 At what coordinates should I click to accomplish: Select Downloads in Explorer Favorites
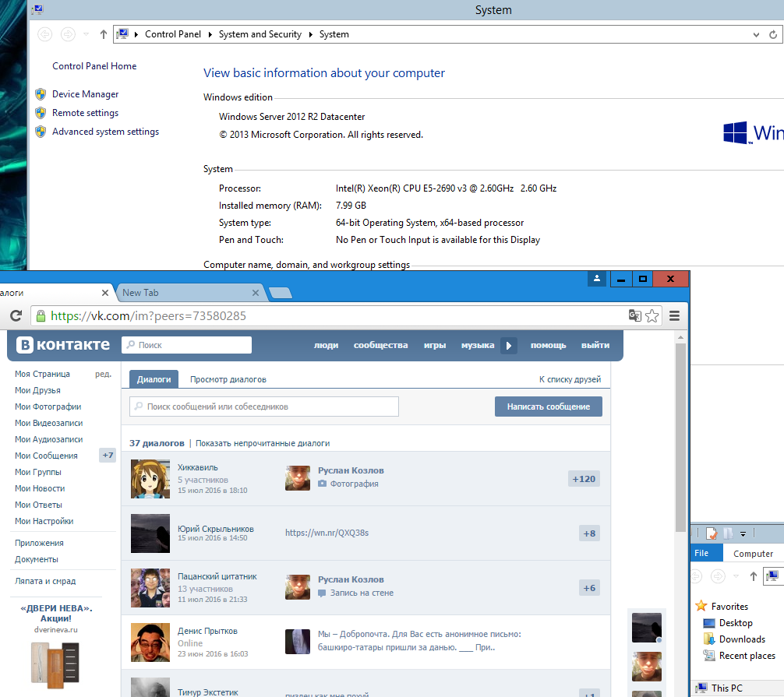click(742, 639)
